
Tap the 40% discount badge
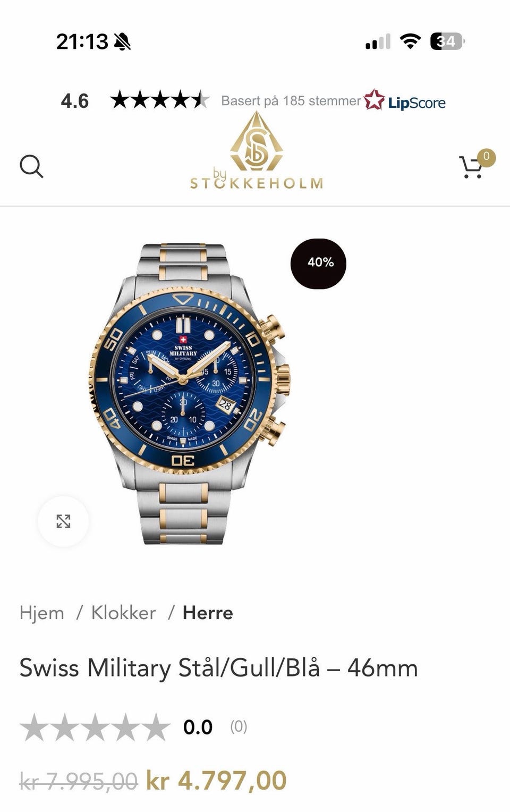(x=319, y=264)
